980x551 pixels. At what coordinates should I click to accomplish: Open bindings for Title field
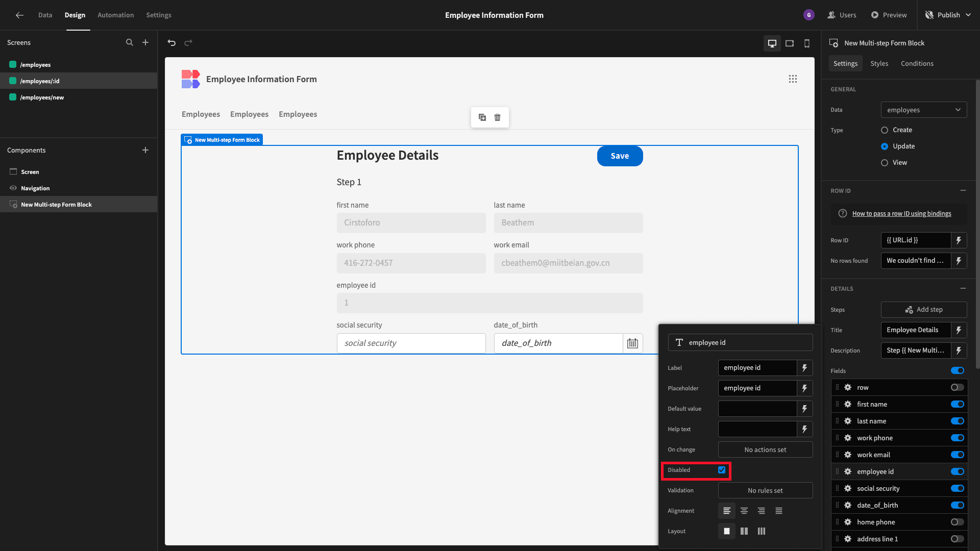point(959,330)
